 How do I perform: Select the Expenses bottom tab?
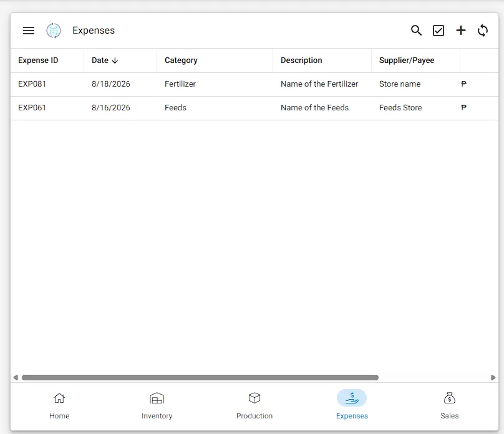(x=352, y=406)
